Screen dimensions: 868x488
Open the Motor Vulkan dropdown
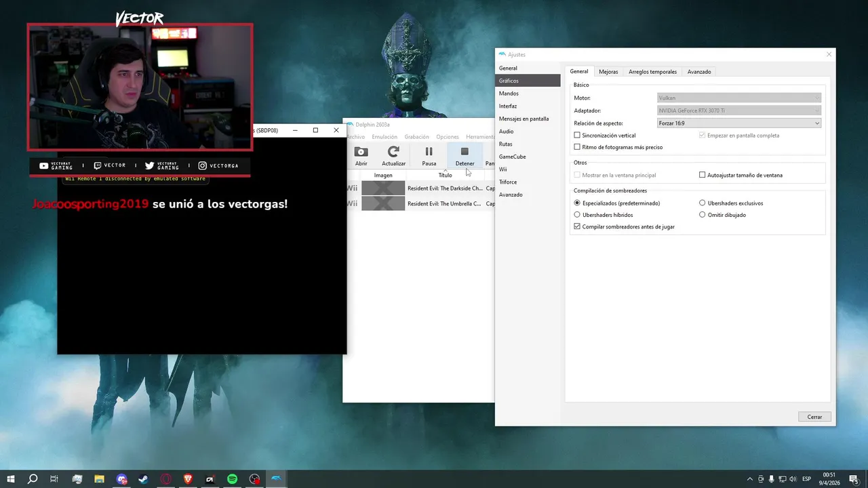[739, 98]
